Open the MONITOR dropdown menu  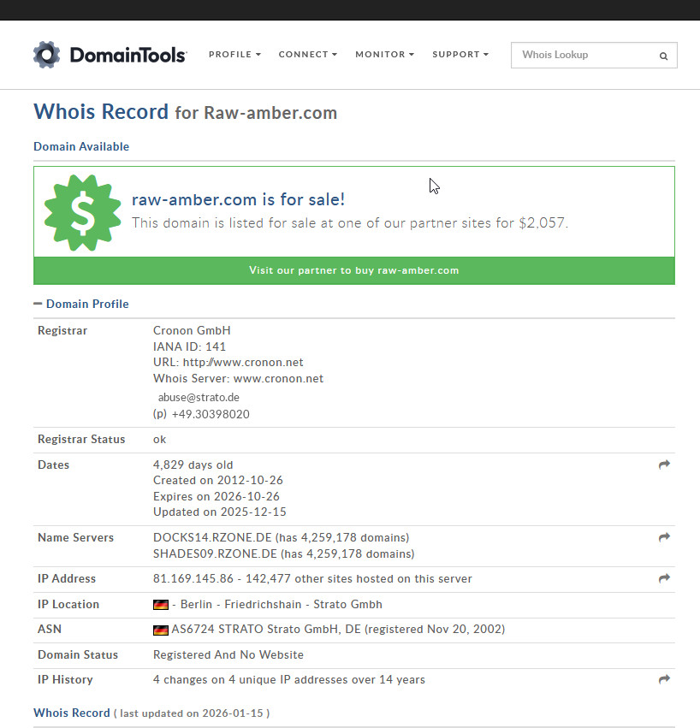click(384, 54)
